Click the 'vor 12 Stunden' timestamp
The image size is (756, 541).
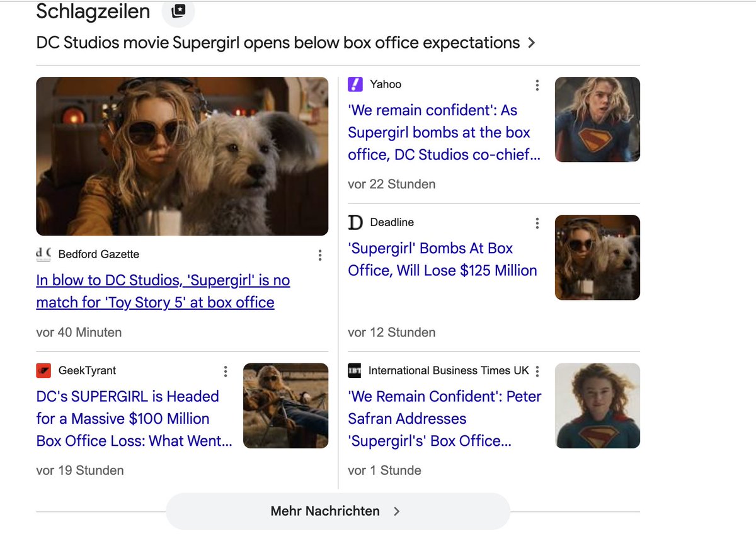click(x=392, y=332)
